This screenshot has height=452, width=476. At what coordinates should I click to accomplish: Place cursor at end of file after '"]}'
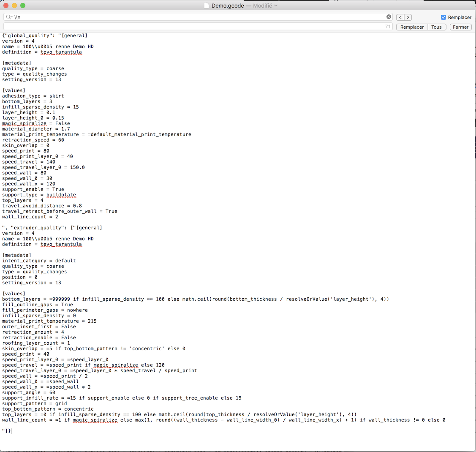click(11, 431)
